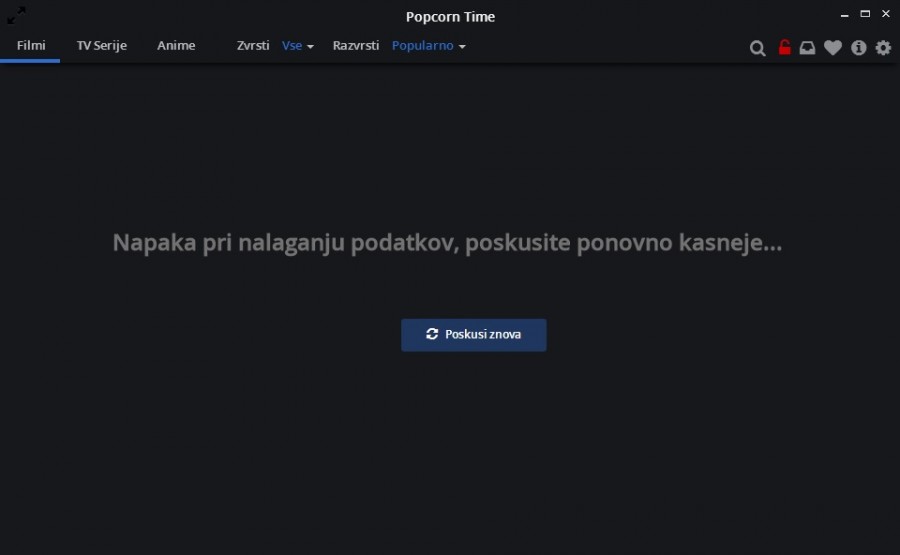Open the torrent collection inbox icon
This screenshot has width=900, height=555.
click(807, 48)
